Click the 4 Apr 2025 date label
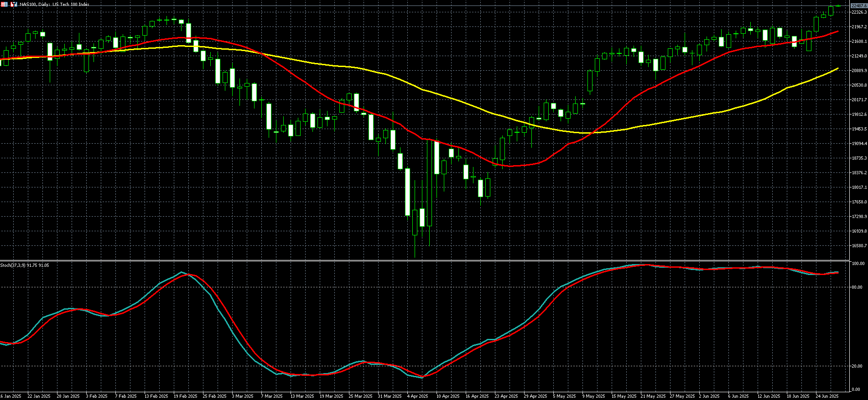Viewport: 868px width, 400px height. point(417,396)
